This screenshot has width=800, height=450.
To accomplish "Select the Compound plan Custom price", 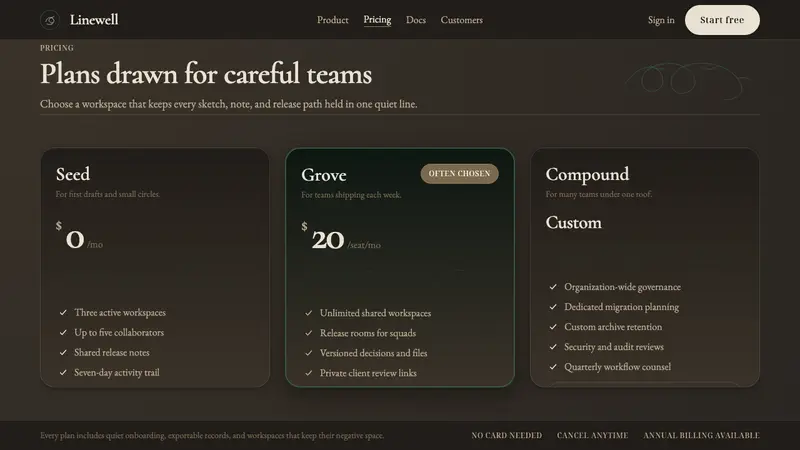I will click(573, 222).
